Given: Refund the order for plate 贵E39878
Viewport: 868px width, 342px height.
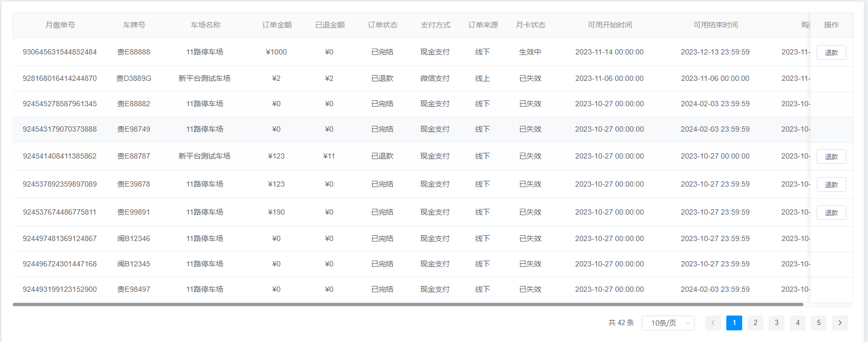Looking at the screenshot, I should (x=831, y=184).
